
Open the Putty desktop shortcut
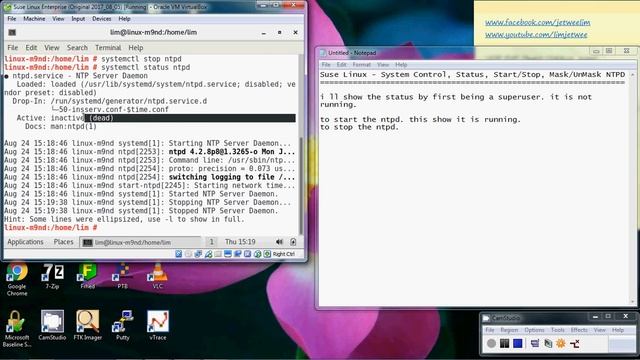122,325
